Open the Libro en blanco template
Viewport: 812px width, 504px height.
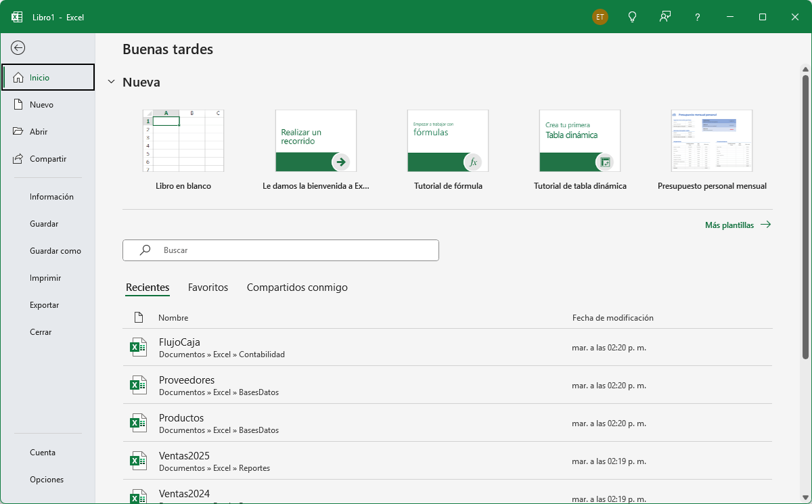pos(183,141)
